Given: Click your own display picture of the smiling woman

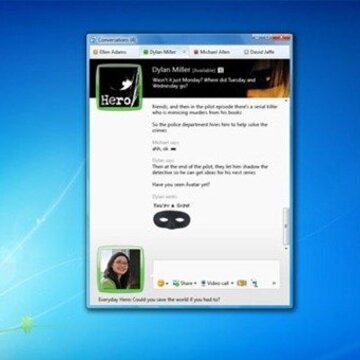Looking at the screenshot, I should [x=120, y=269].
